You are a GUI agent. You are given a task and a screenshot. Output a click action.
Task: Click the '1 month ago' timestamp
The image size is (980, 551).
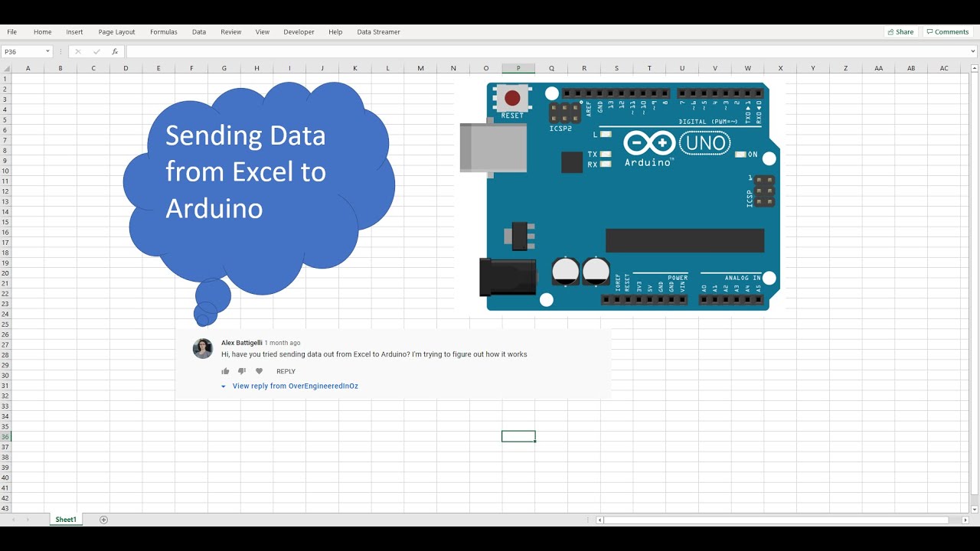[283, 343]
